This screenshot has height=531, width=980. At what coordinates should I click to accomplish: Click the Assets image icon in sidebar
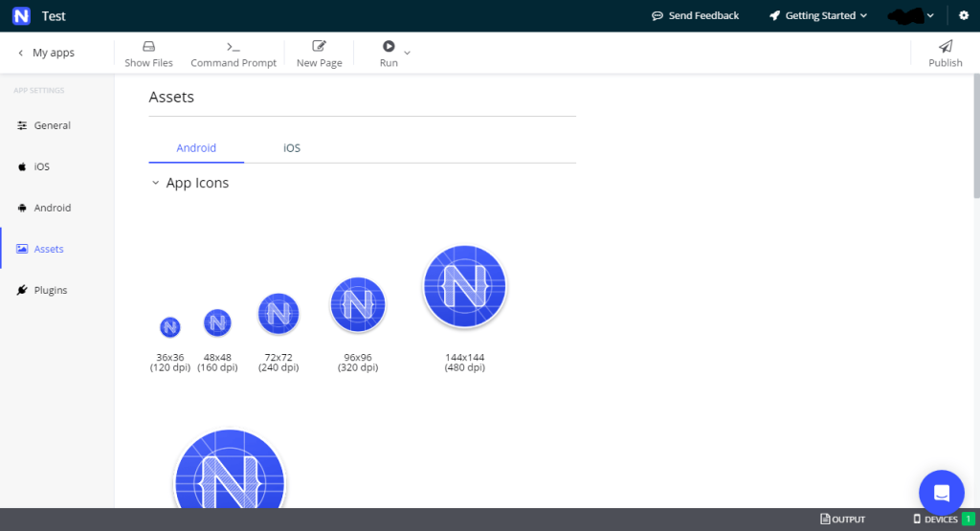click(22, 249)
